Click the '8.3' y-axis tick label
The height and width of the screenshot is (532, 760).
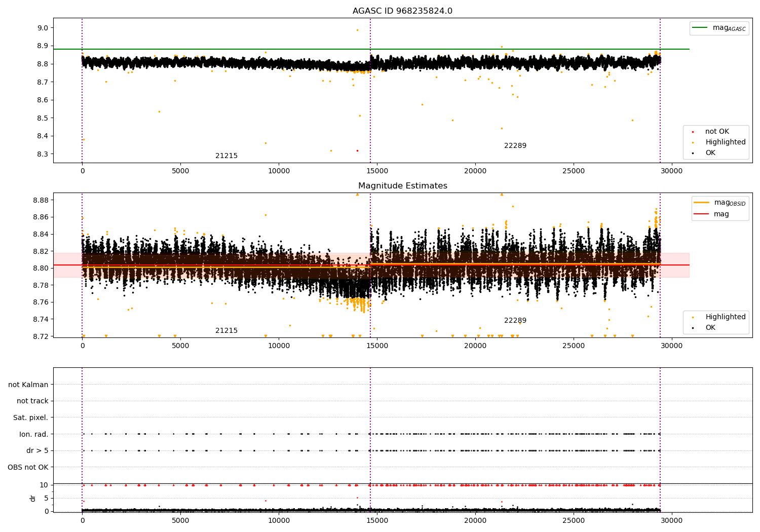pos(42,154)
